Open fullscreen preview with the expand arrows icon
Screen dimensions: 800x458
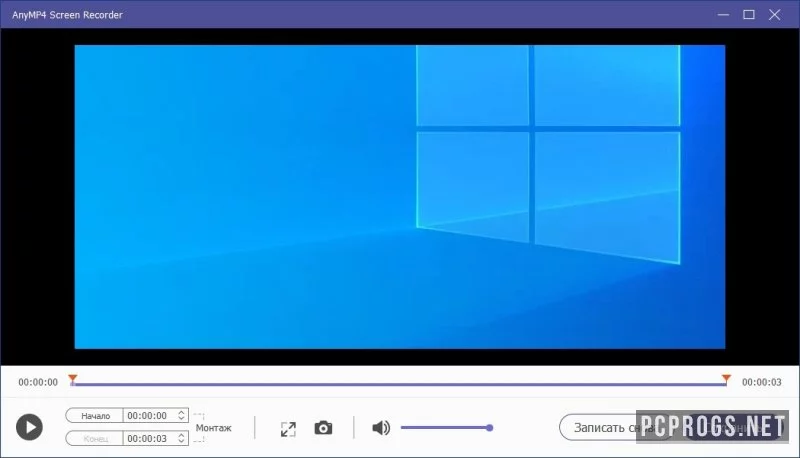tap(288, 429)
